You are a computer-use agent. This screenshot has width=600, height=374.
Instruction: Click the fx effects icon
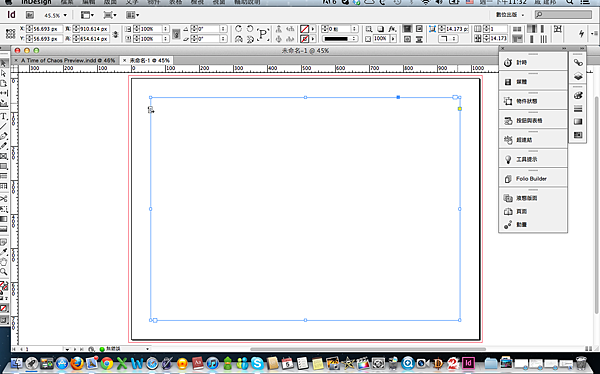click(392, 29)
